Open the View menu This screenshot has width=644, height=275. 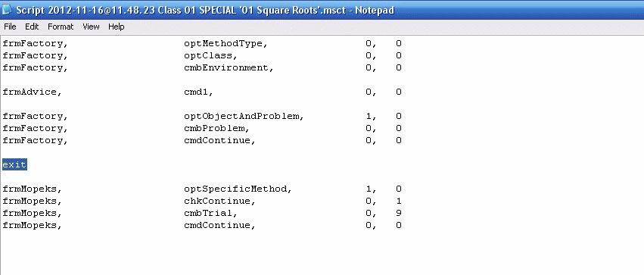click(x=91, y=27)
